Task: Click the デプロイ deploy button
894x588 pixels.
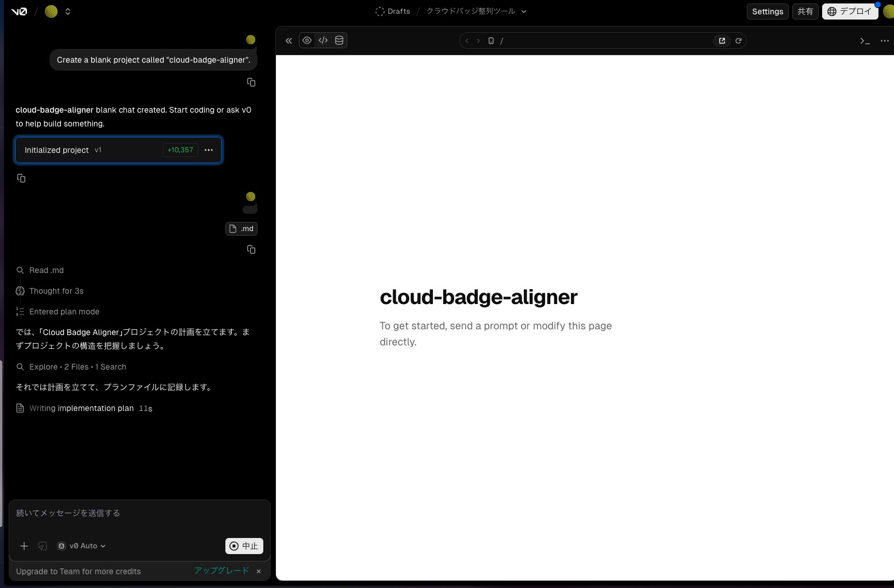Action: coord(850,11)
